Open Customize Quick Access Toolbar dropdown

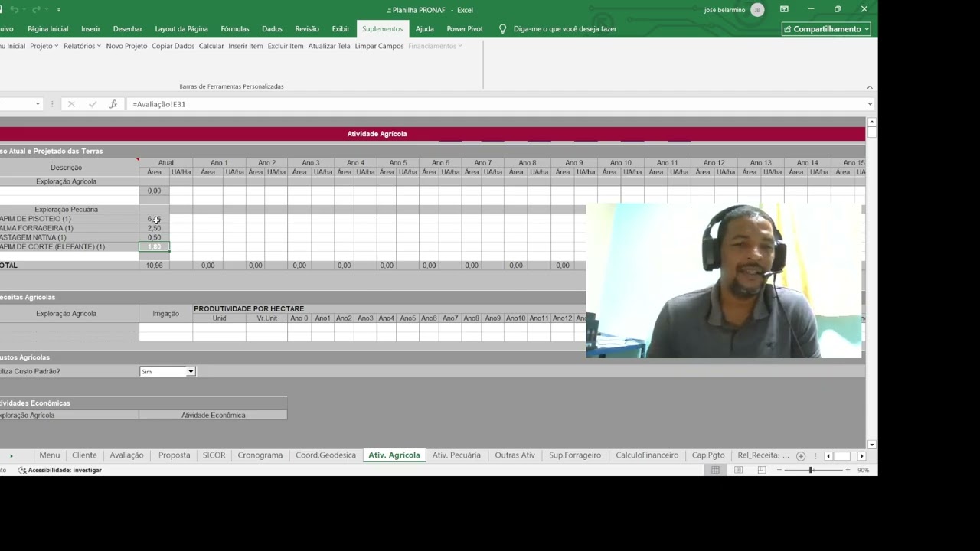[x=59, y=10]
